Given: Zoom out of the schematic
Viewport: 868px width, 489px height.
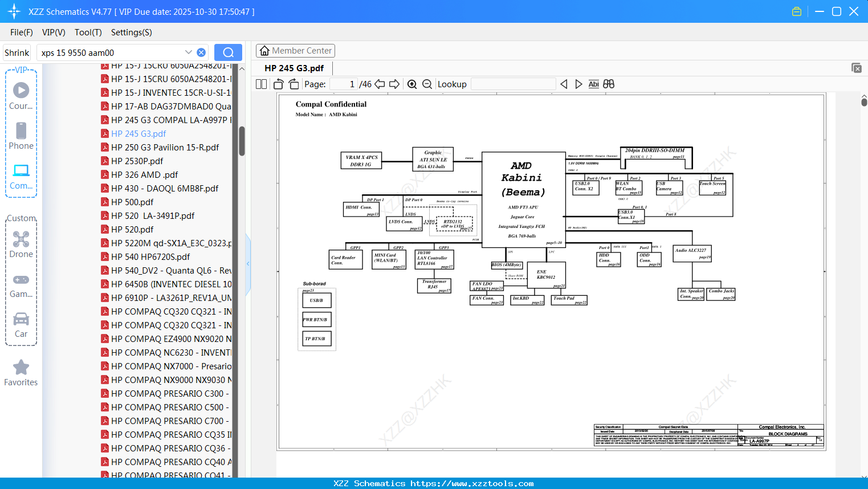Looking at the screenshot, I should (427, 84).
